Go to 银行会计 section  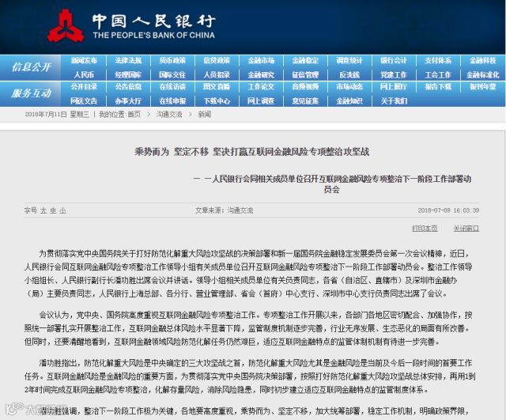click(x=394, y=60)
